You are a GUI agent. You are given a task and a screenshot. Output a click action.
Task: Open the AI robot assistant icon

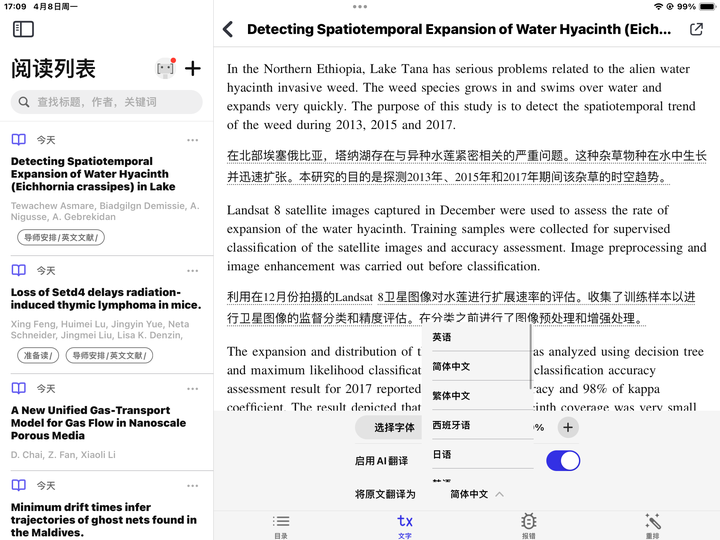pos(166,69)
